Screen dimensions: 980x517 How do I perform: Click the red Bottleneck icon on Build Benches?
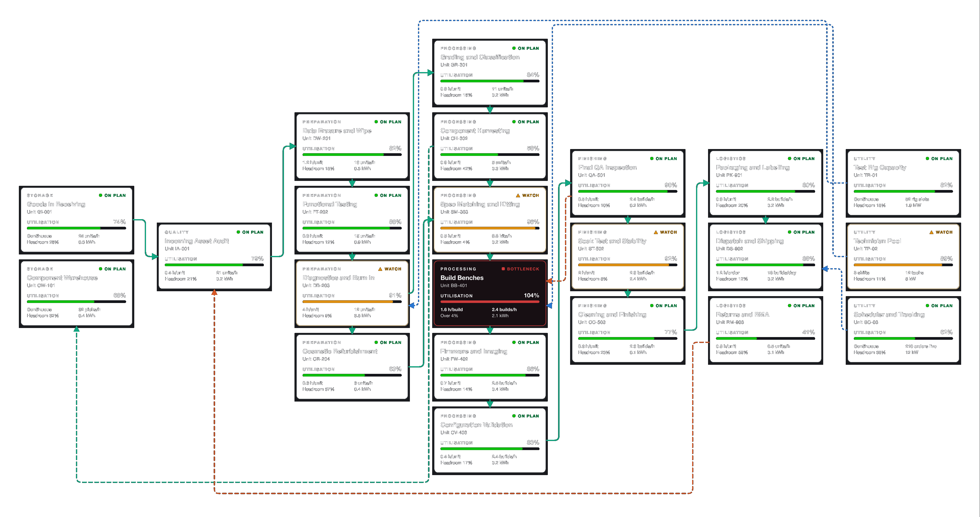pyautogui.click(x=503, y=269)
